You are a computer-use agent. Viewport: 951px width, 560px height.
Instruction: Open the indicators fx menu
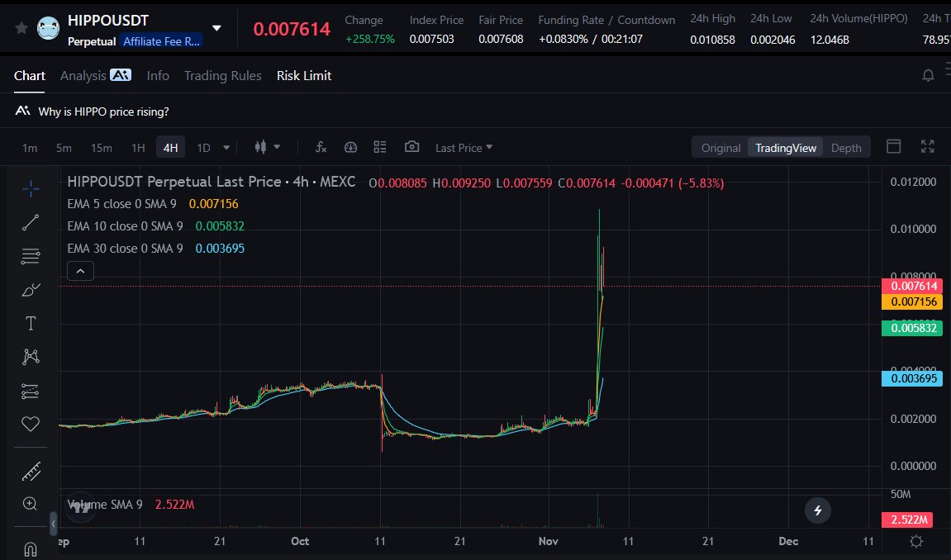tap(321, 147)
